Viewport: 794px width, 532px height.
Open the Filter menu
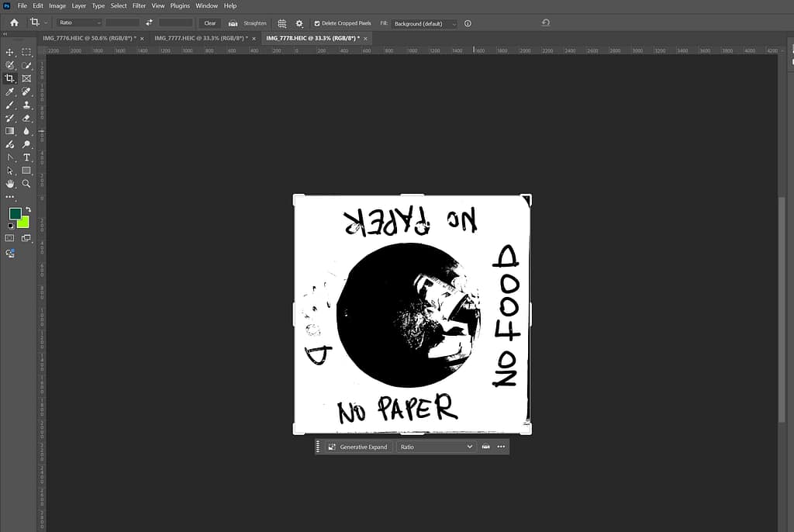pos(139,5)
